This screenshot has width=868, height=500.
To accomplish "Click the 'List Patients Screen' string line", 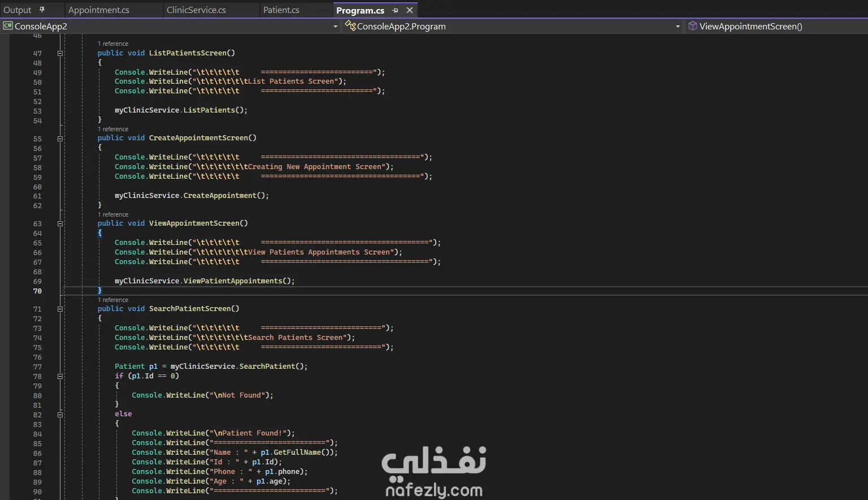I will [x=231, y=81].
